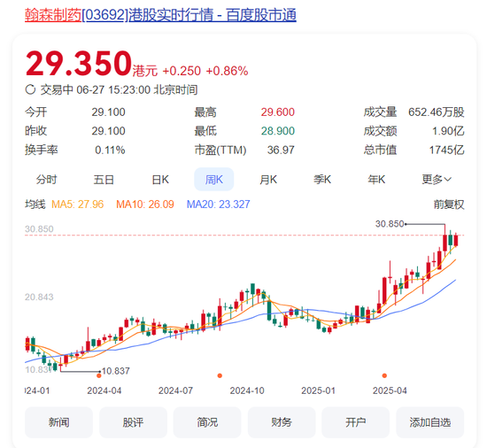Click the 2024-07 date axis label
The width and height of the screenshot is (487, 448).
coord(175,390)
